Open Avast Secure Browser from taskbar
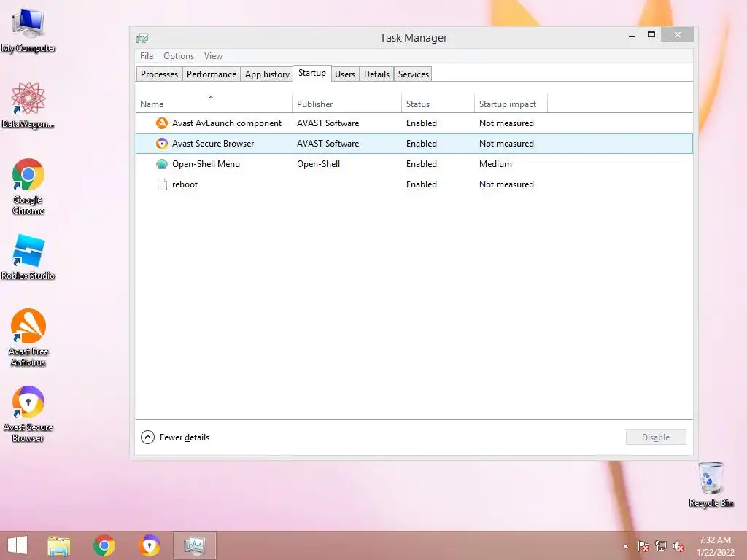This screenshot has width=747, height=560. click(x=150, y=545)
